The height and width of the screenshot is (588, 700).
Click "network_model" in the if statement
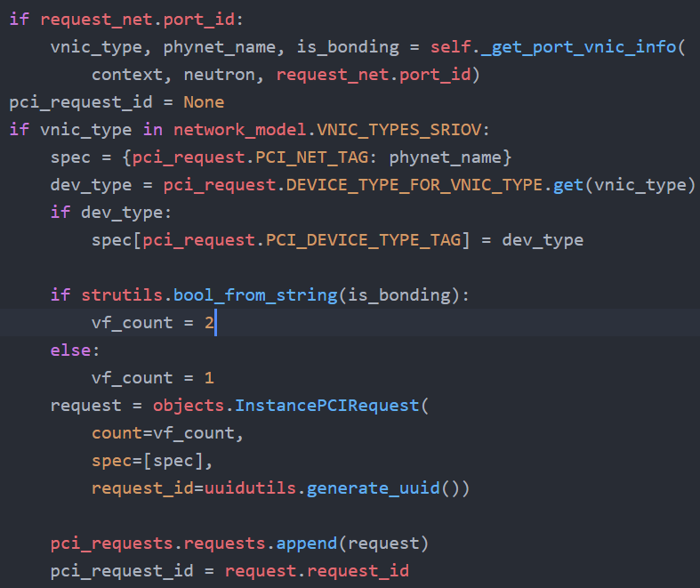pos(240,130)
